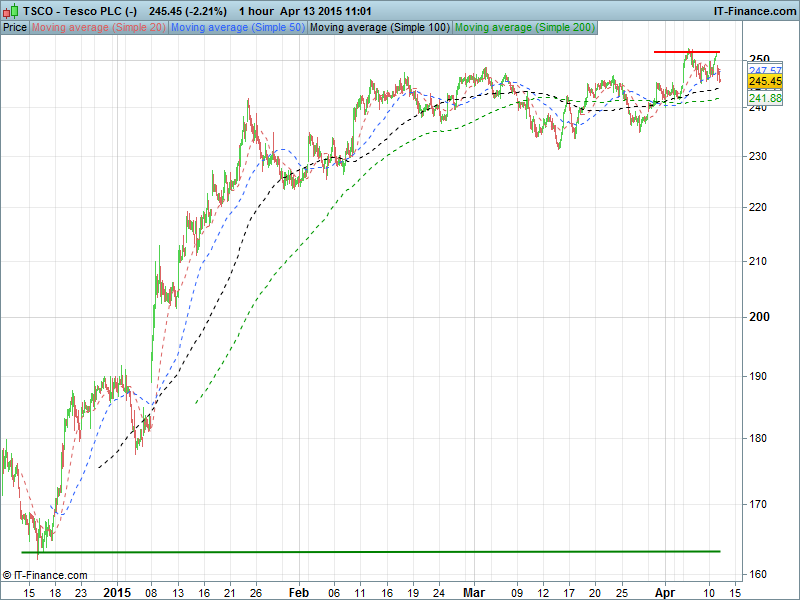The width and height of the screenshot is (800, 600).
Task: Click the 2015 year marker on time axis
Action: pos(117,591)
